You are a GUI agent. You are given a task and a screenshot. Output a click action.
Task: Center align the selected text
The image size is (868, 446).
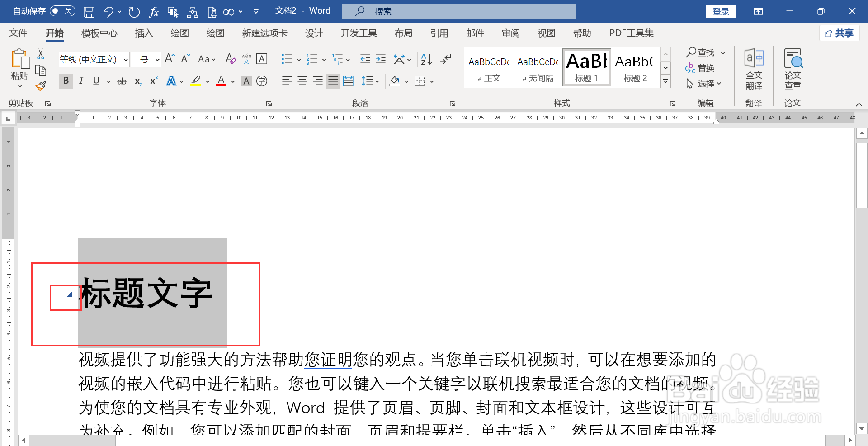(x=302, y=81)
